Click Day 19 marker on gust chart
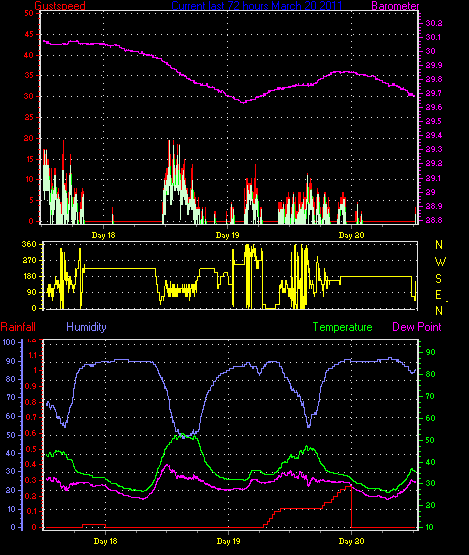The height and width of the screenshot is (555, 469). tap(228, 235)
